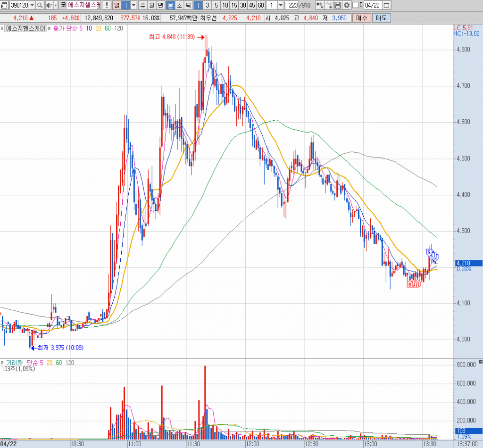This screenshot has width=483, height=448.
Task: Click the speaker sound alert icon
Action: pyautogui.click(x=48, y=5)
